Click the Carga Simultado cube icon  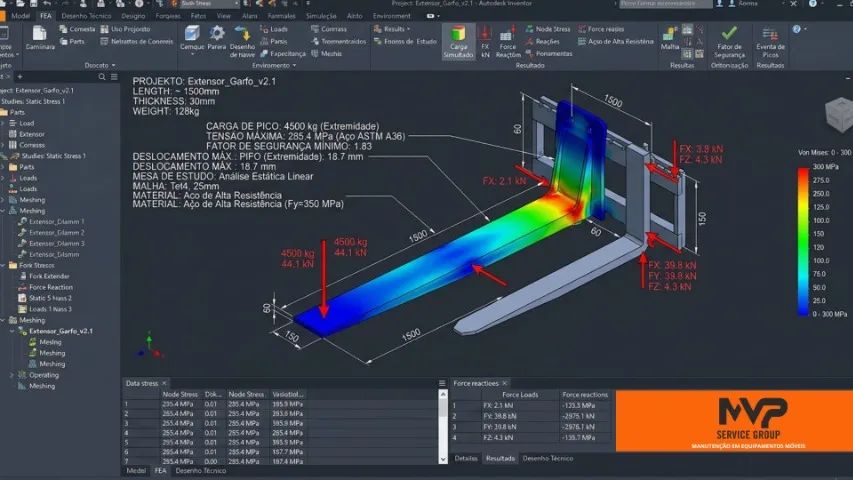[459, 34]
